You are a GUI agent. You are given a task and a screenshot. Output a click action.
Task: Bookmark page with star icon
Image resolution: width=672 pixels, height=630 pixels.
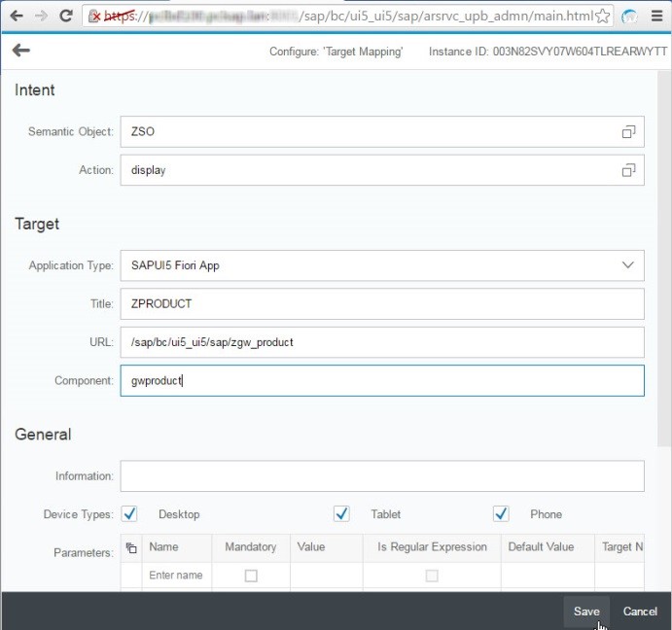tap(603, 17)
